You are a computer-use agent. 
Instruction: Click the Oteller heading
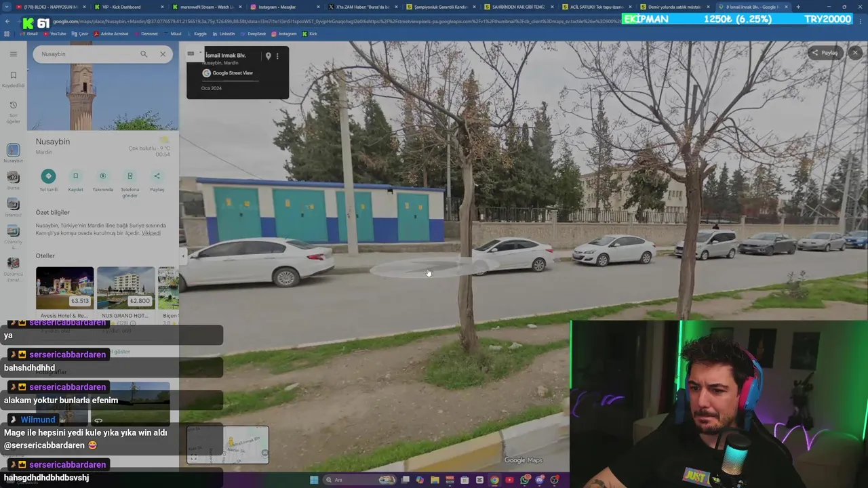click(x=45, y=256)
